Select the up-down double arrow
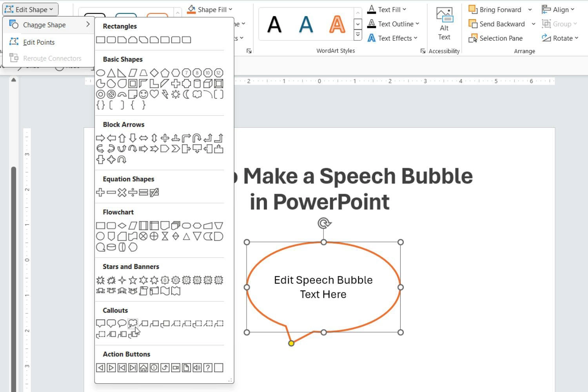This screenshot has height=392, width=588. coord(154,138)
